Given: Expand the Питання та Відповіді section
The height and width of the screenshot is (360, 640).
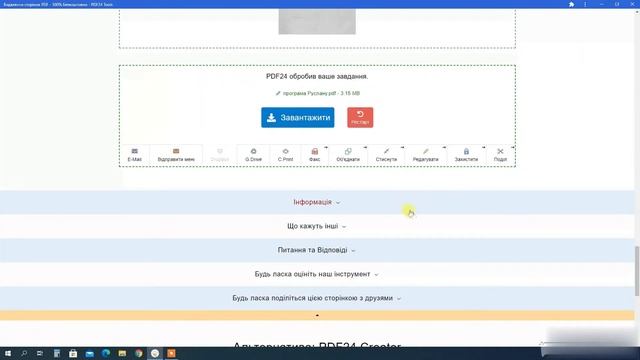Looking at the screenshot, I should point(317,250).
